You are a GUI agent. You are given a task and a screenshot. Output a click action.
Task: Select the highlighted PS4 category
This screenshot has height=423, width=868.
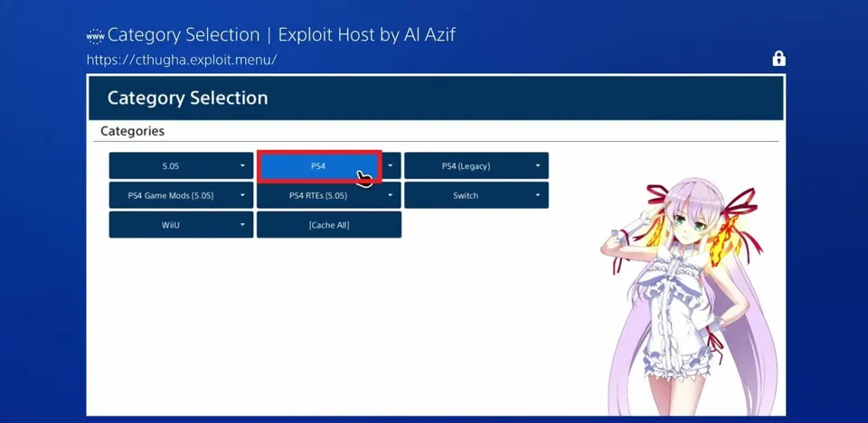[x=319, y=165]
